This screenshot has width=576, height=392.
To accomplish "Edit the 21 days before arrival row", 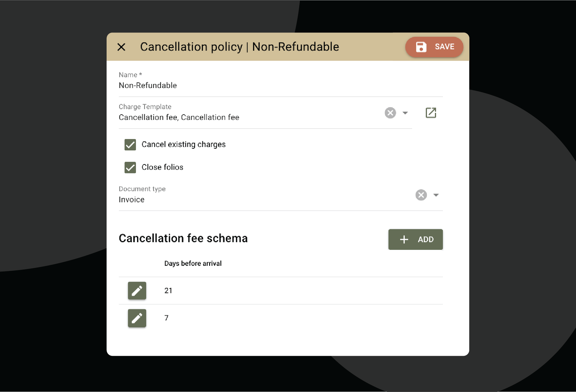I will pyautogui.click(x=137, y=291).
